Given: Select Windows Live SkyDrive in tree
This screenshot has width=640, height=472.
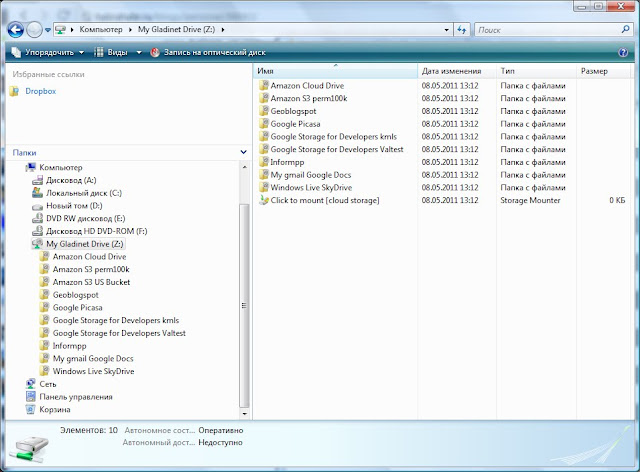Looking at the screenshot, I should point(93,371).
